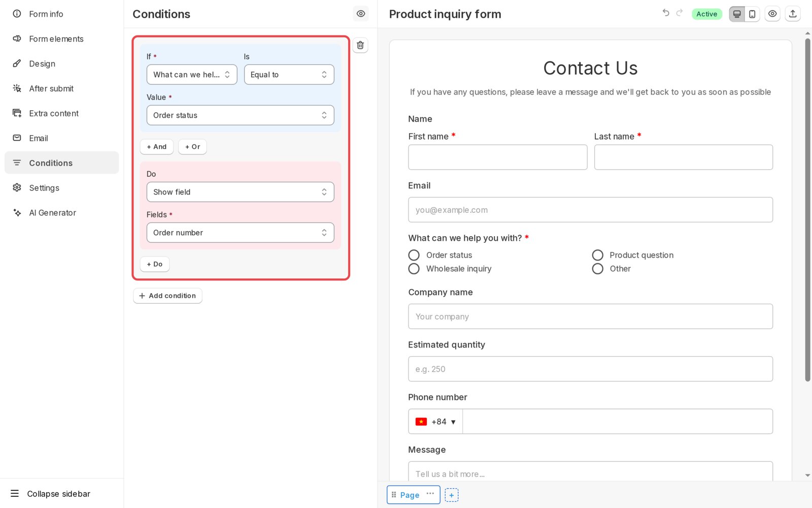Add an And clause

157,147
